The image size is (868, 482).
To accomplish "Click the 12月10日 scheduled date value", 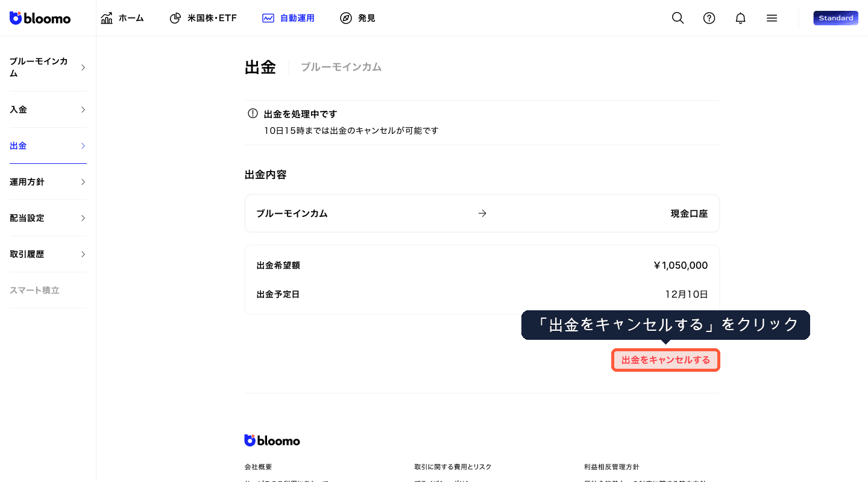I will pyautogui.click(x=687, y=295).
